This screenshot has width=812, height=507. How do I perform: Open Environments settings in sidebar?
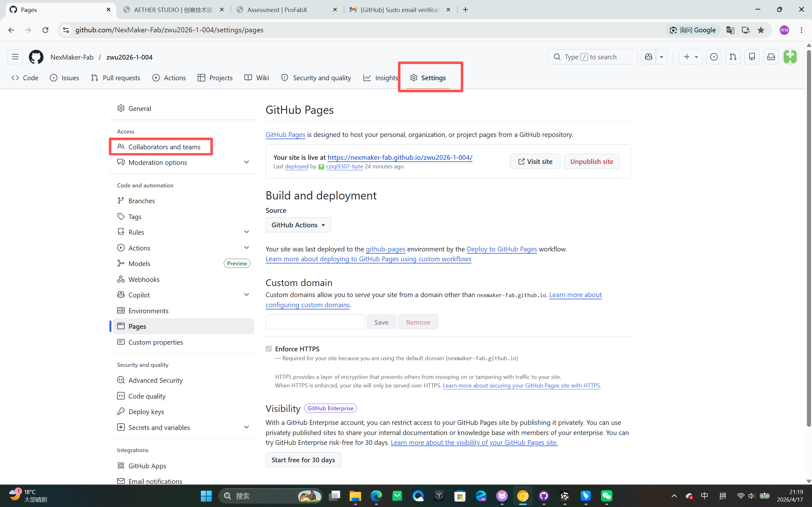click(x=183, y=311)
